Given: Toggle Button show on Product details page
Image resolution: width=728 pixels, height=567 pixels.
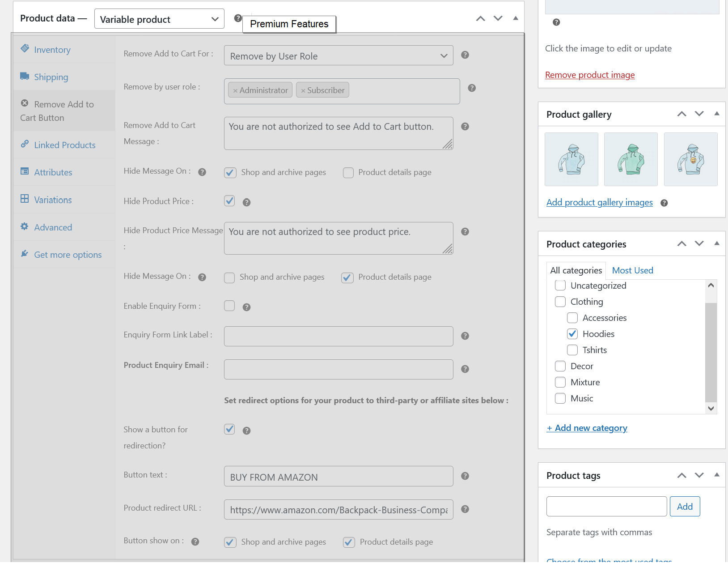Looking at the screenshot, I should click(x=349, y=542).
